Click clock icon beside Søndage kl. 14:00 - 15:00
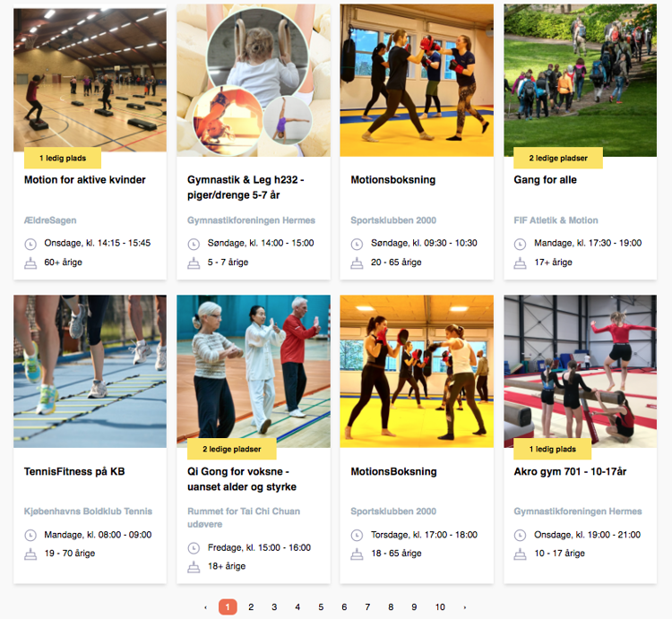 pos(194,245)
